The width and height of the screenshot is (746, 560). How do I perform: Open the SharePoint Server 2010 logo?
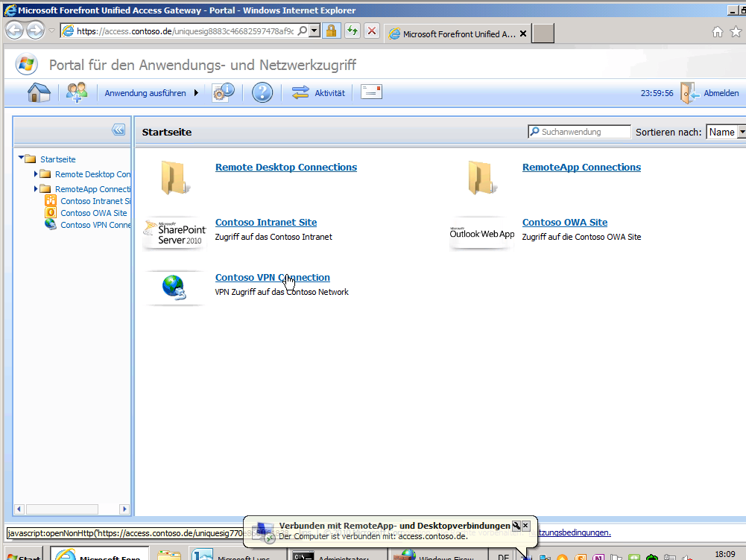[175, 233]
